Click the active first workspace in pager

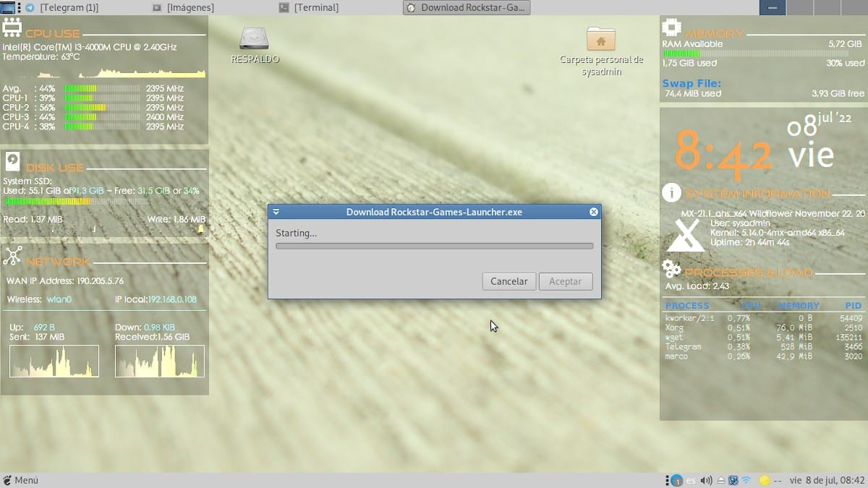tap(772, 7)
